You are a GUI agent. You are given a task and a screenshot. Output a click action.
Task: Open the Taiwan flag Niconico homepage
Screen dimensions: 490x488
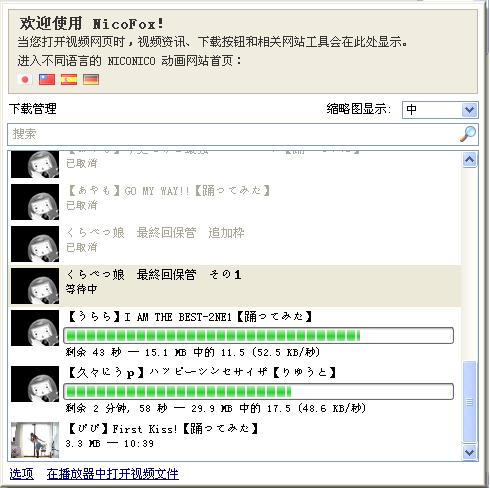click(47, 80)
